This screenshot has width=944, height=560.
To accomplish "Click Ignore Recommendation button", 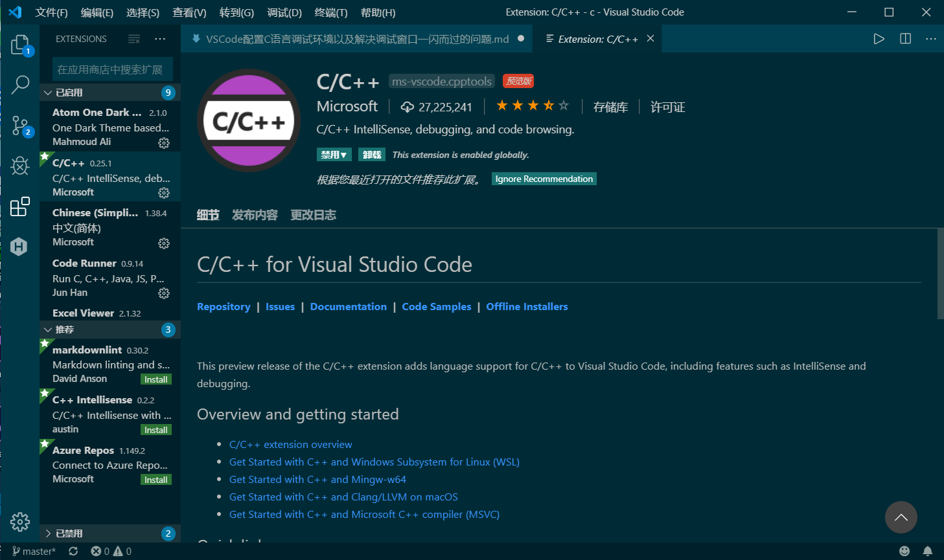I will [544, 179].
